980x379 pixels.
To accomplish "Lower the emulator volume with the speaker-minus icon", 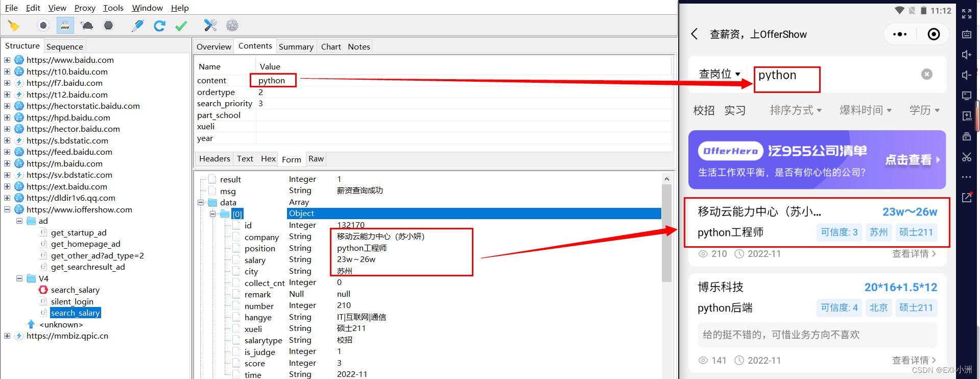I will click(967, 75).
